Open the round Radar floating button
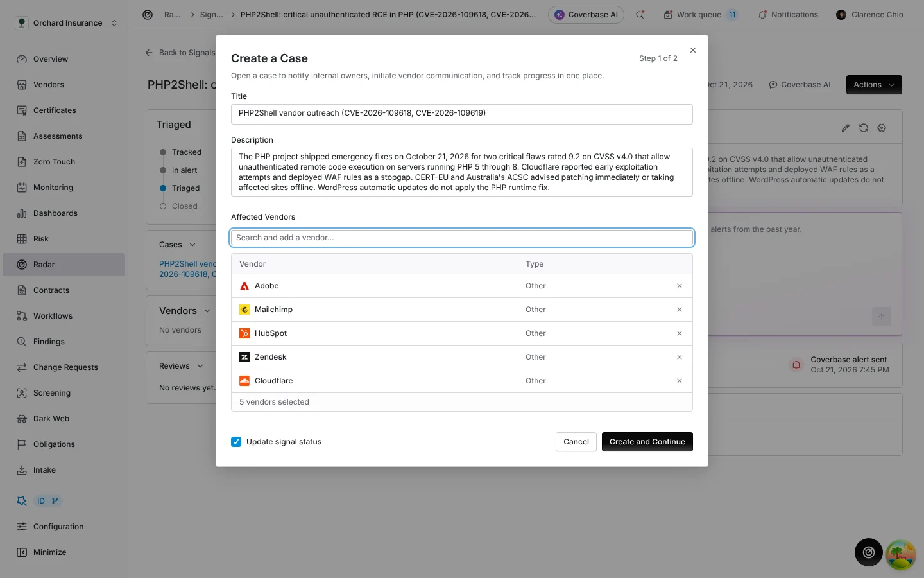Image resolution: width=924 pixels, height=578 pixels. pos(869,552)
